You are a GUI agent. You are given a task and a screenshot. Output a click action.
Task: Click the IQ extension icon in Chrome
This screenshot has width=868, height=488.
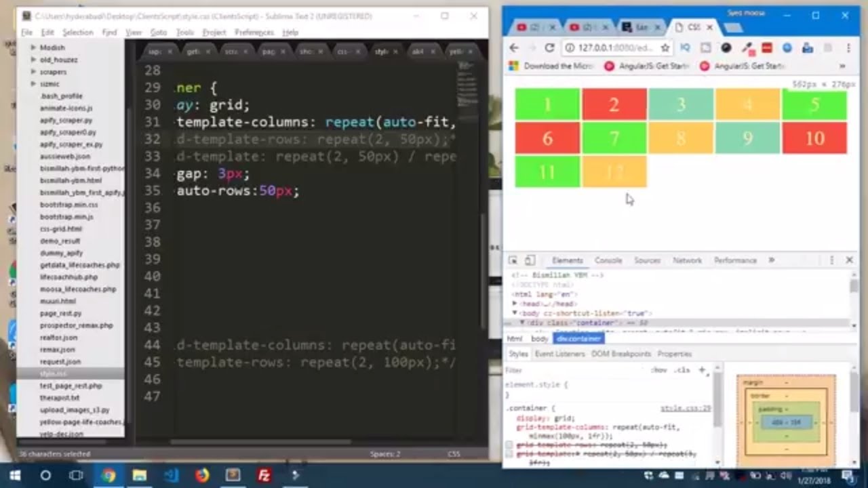[686, 47]
